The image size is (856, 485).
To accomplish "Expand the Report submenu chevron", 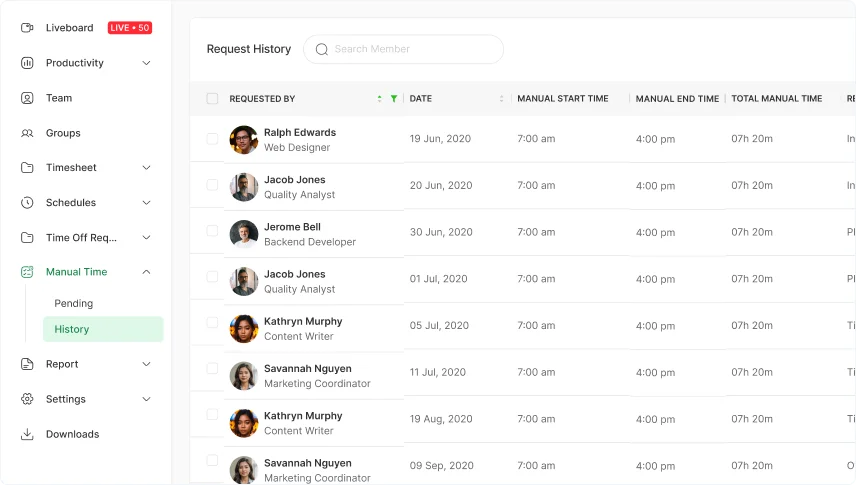I will (146, 364).
